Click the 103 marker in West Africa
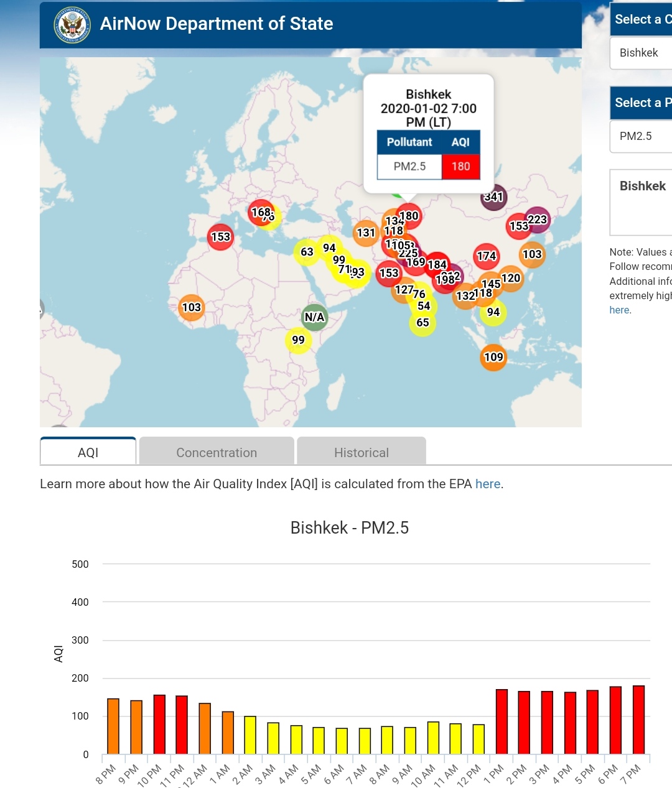672x788 pixels. point(191,307)
